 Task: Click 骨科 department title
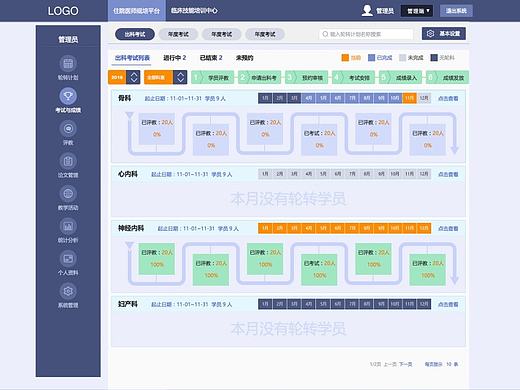tap(124, 98)
